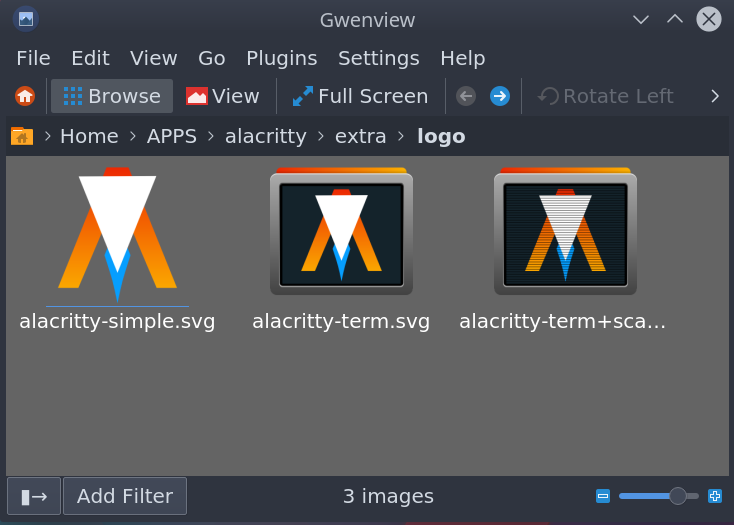
Task: Close the Gwenview window
Action: pos(709,20)
